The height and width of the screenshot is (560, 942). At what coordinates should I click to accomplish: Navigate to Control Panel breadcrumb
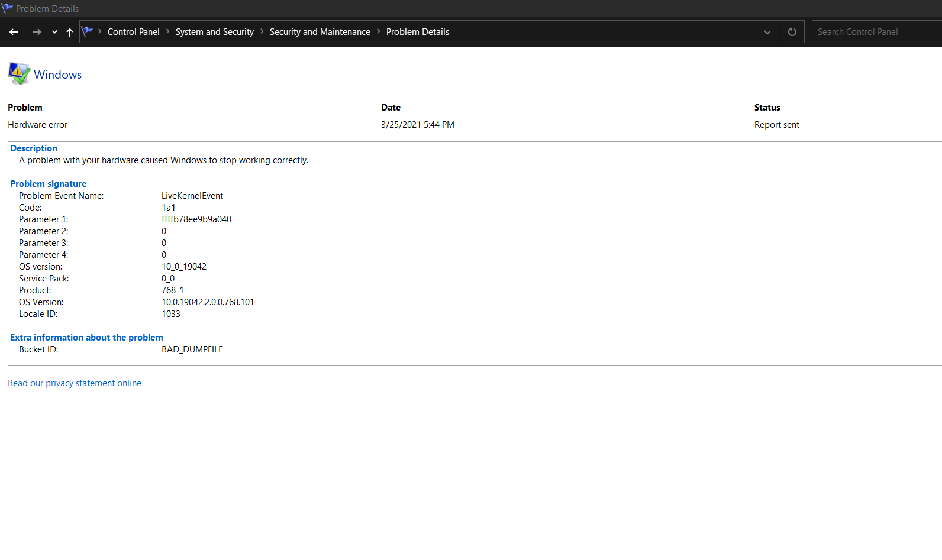134,32
